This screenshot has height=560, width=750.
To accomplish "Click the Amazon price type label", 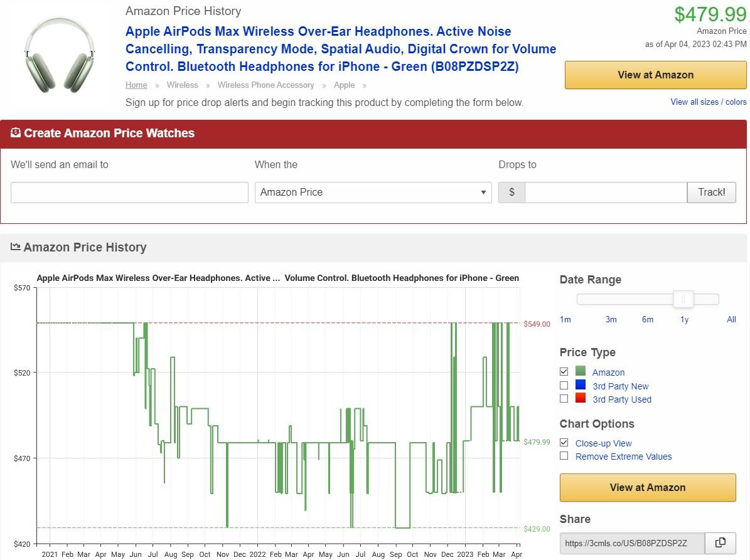I will tap(608, 372).
